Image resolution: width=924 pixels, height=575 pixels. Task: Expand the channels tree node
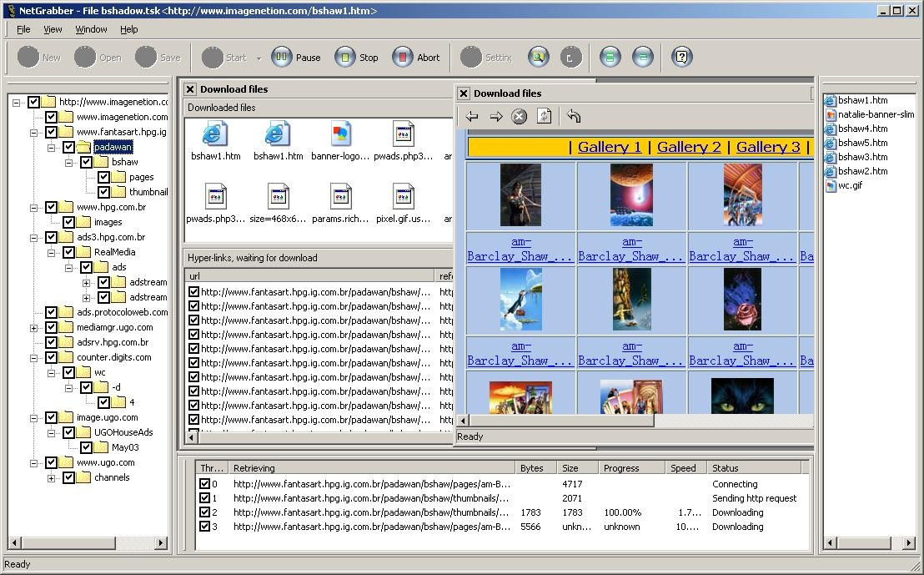click(x=51, y=477)
